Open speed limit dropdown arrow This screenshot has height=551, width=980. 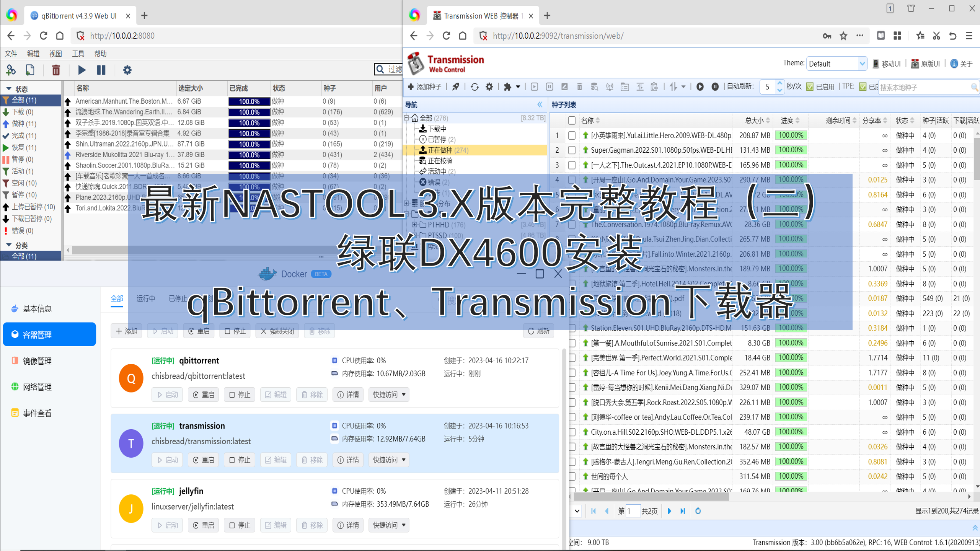[x=683, y=87]
